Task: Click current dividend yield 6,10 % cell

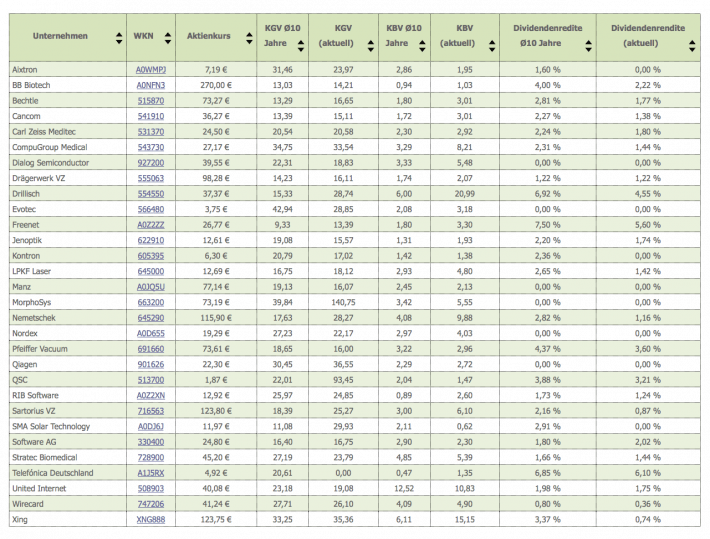Action: pos(648,473)
